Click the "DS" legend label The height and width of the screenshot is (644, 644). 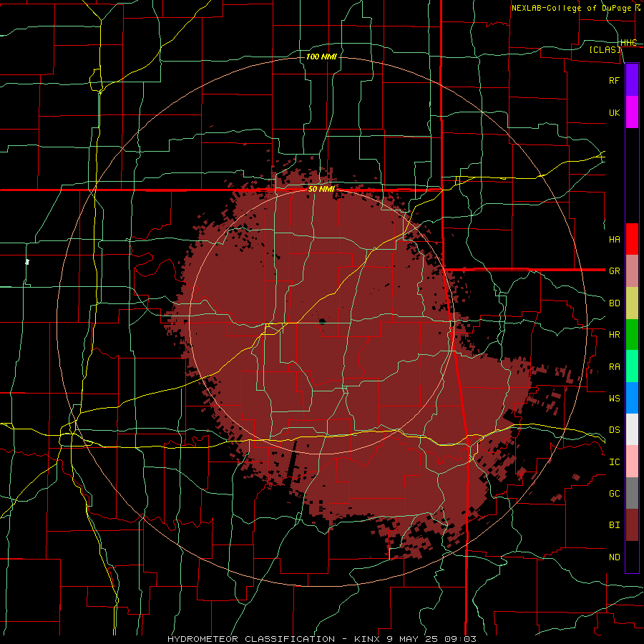tap(614, 430)
